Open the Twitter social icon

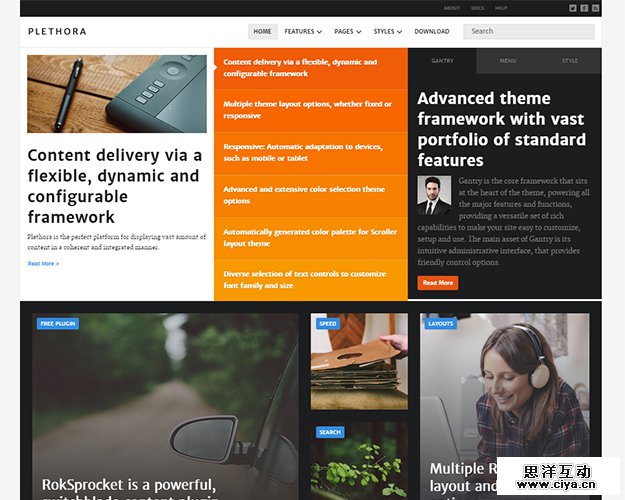pos(573,8)
